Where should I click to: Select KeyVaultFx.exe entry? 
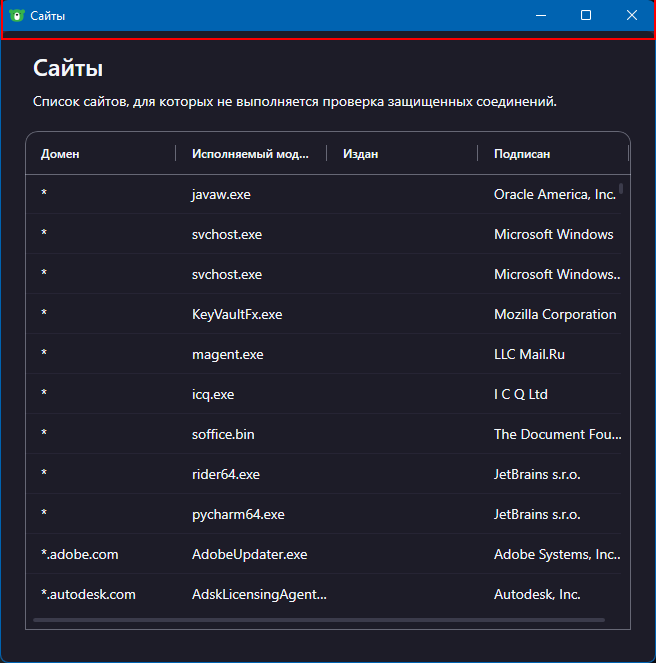point(237,315)
